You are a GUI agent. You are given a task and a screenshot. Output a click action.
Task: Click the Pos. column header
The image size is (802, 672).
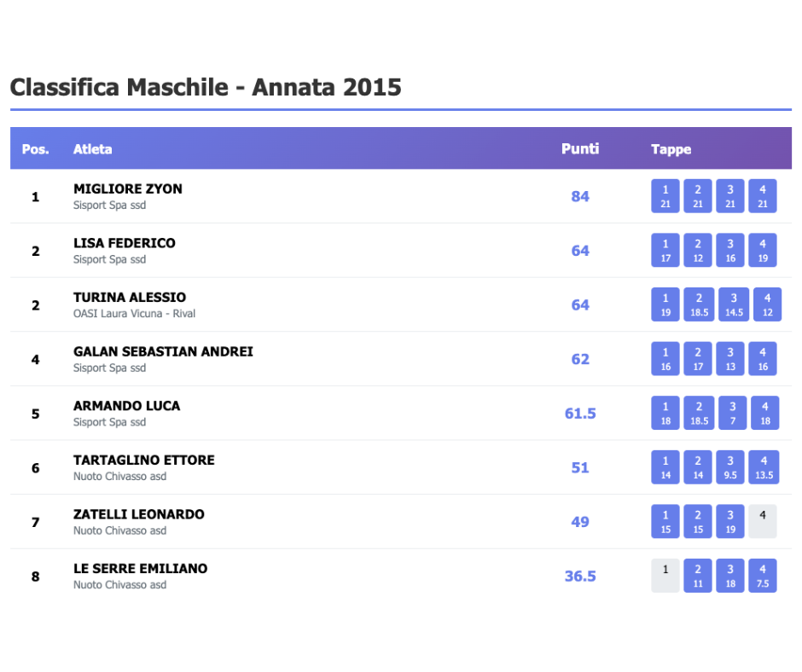tap(35, 149)
